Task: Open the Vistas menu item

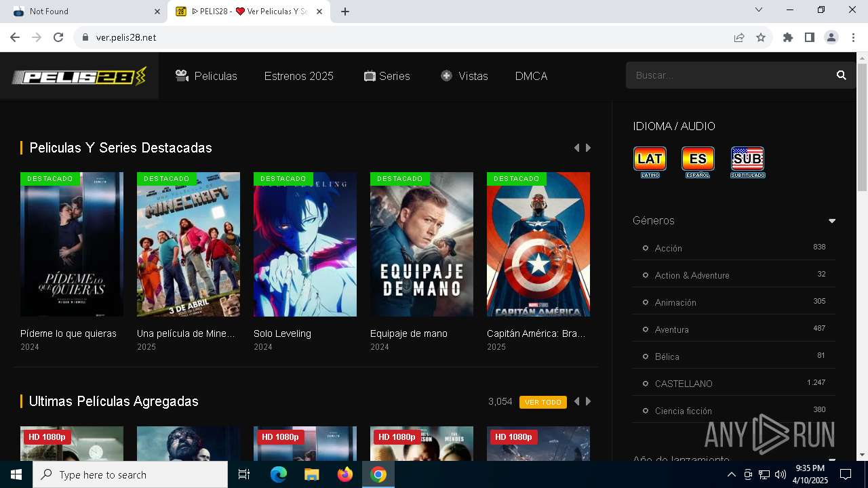Action: pos(464,76)
